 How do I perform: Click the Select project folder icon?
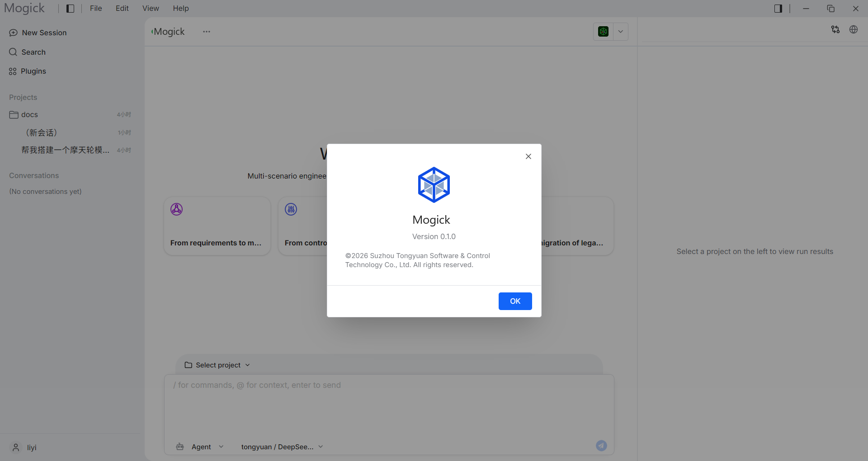189,365
